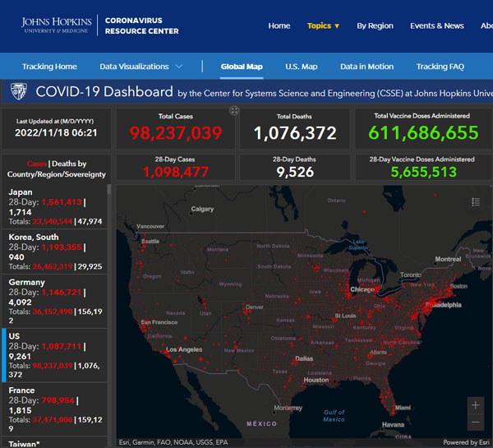
Task: Select the highlighted US entry
Action: (55, 355)
